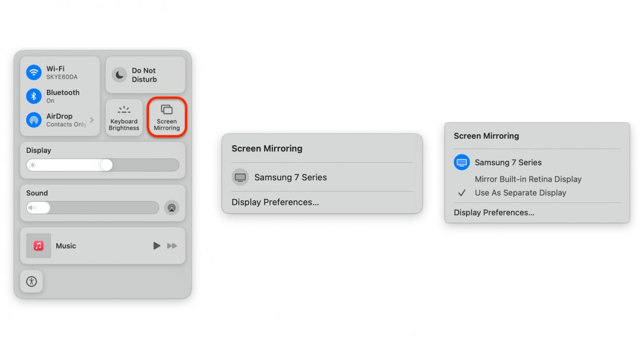Viewport: 644px width, 362px height.
Task: Click the AirPlay audio output icon next to Sound
Action: point(172,208)
